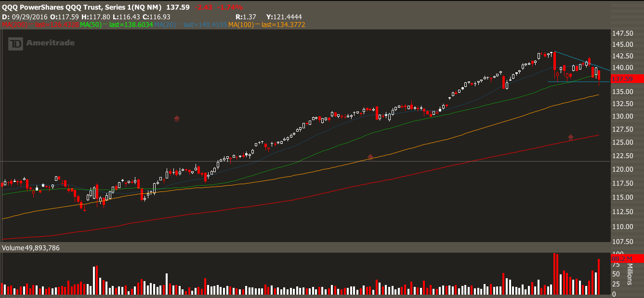Click the 130.00 price axis label

pyautogui.click(x=623, y=116)
